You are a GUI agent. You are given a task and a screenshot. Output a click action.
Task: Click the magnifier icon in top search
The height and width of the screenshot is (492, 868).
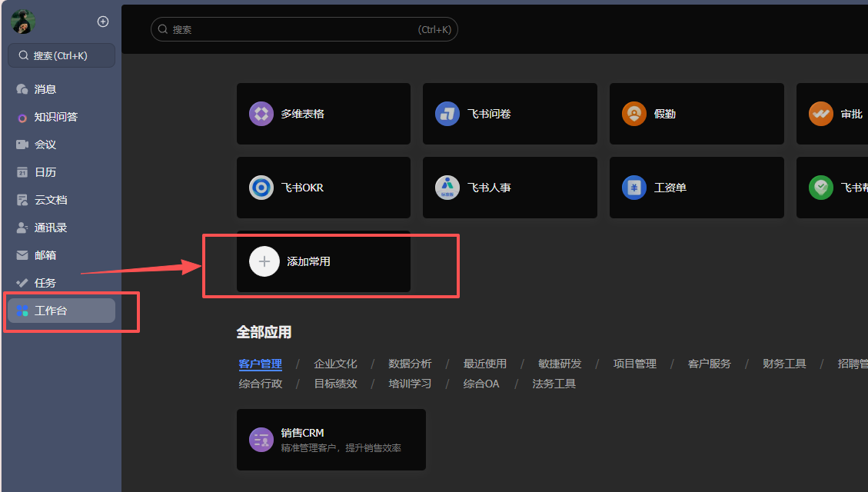coord(163,29)
